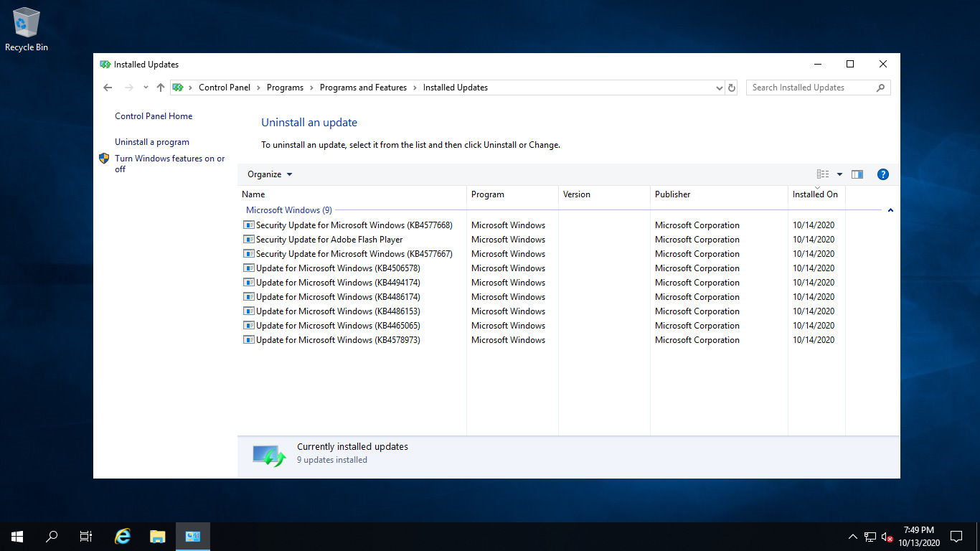Refresh the Installed Updates list
This screenshot has height=551, width=980.
click(x=732, y=88)
